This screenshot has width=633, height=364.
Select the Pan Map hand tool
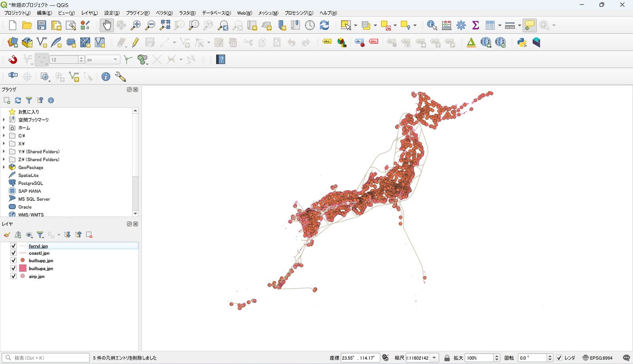(107, 25)
